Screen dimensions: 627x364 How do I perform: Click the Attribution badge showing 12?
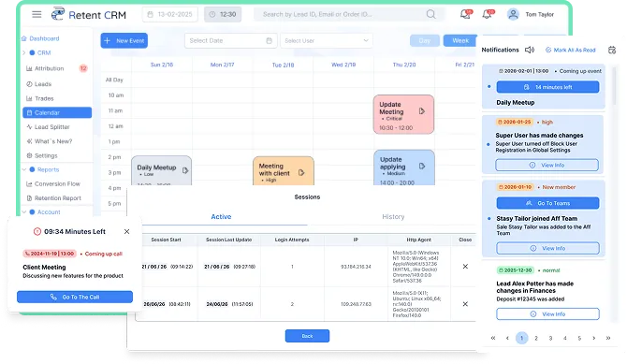(83, 68)
